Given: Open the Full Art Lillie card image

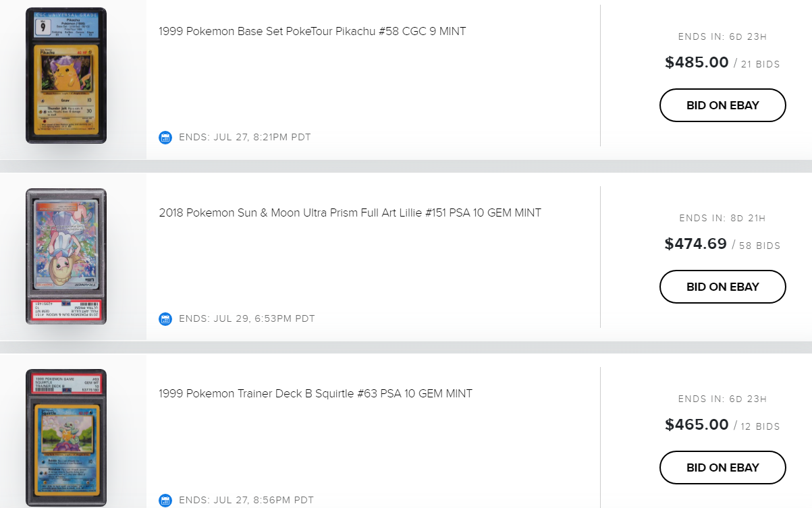Looking at the screenshot, I should pos(66,256).
